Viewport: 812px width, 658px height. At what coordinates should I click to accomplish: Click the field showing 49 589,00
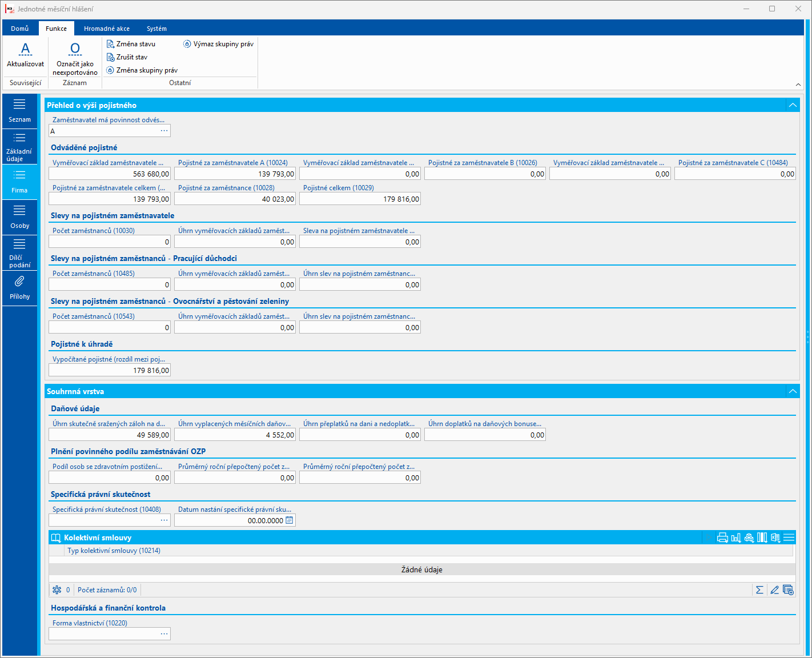(110, 435)
